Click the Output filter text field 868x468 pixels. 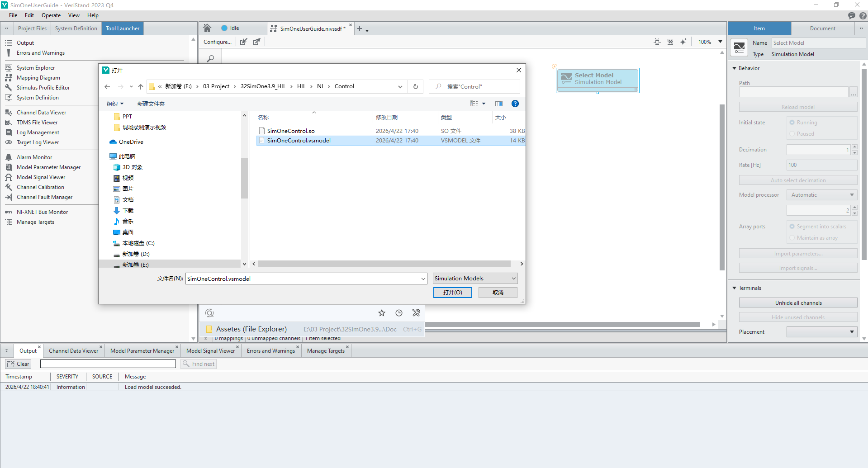click(x=108, y=364)
